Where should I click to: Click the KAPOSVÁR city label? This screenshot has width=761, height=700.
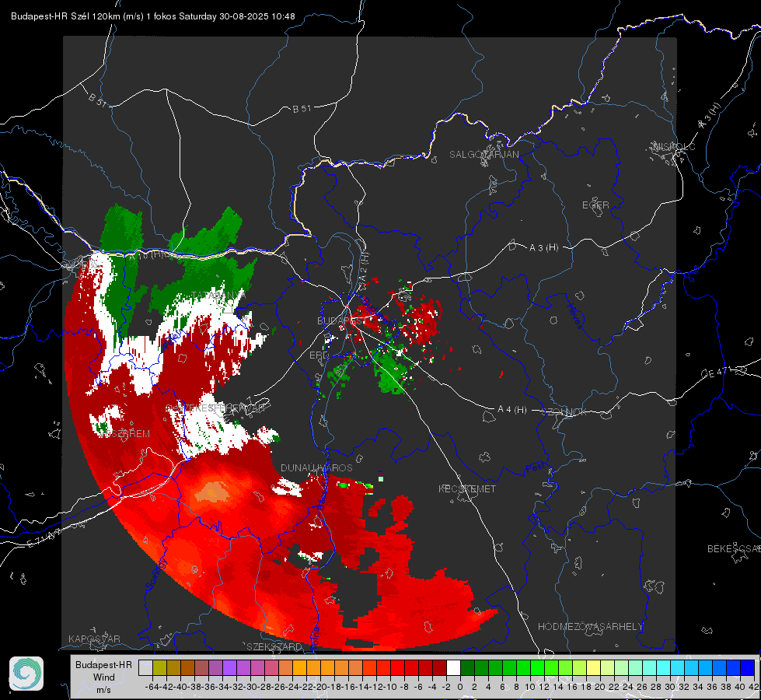click(94, 639)
